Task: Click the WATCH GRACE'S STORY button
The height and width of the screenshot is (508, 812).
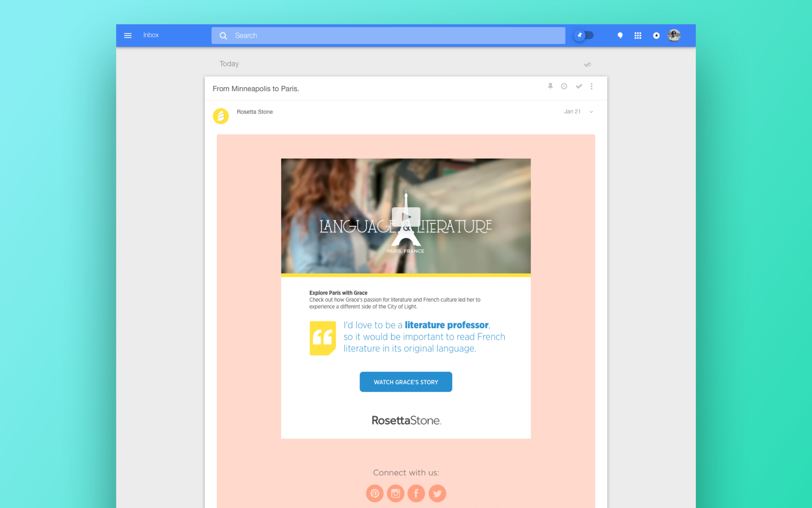Action: click(406, 382)
